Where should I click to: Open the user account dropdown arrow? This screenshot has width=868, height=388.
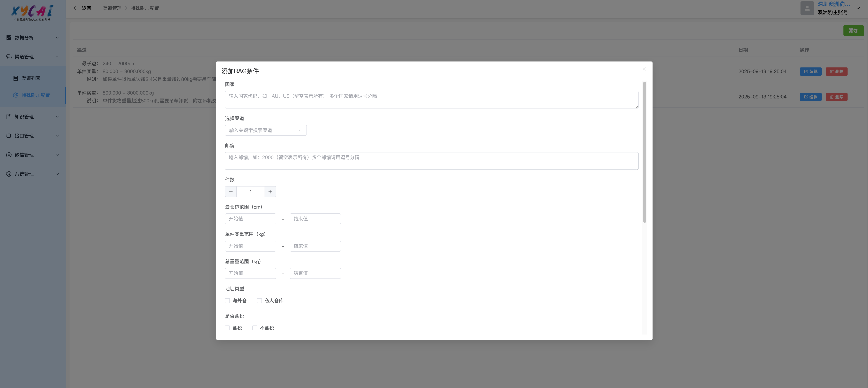(x=858, y=8)
